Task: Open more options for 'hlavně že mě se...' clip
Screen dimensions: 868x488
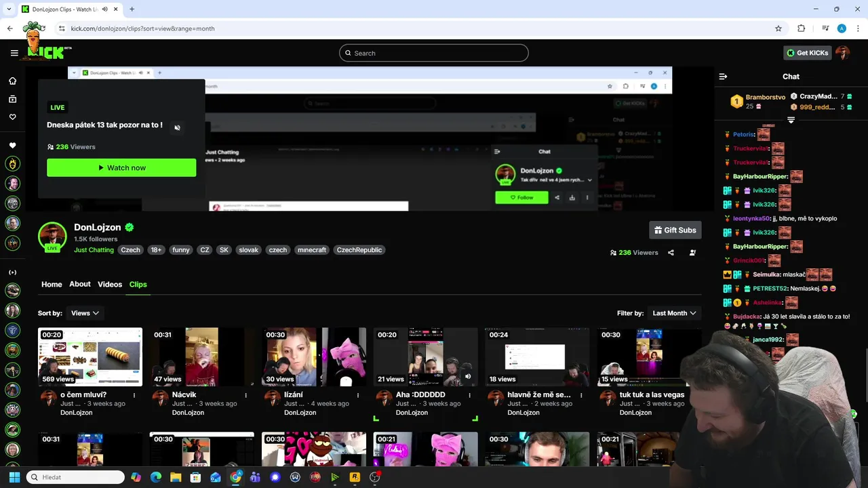Action: pos(582,395)
